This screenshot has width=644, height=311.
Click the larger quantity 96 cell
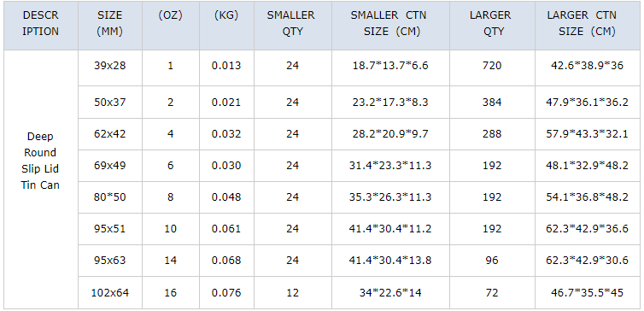[x=492, y=261]
